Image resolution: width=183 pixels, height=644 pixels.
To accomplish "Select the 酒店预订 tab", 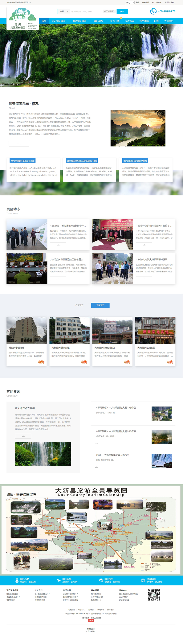I will coord(100,305).
